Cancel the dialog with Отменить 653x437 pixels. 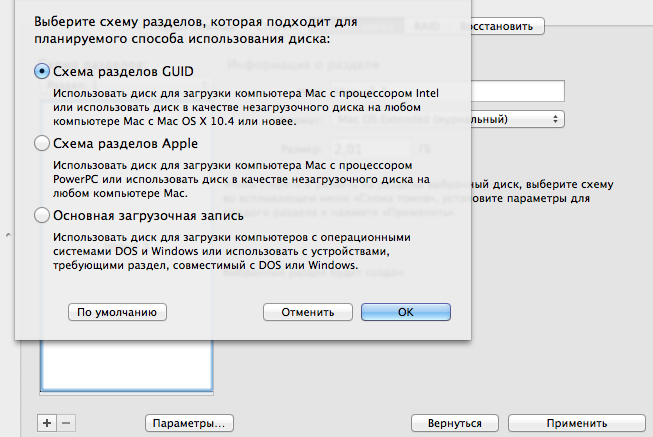308,312
